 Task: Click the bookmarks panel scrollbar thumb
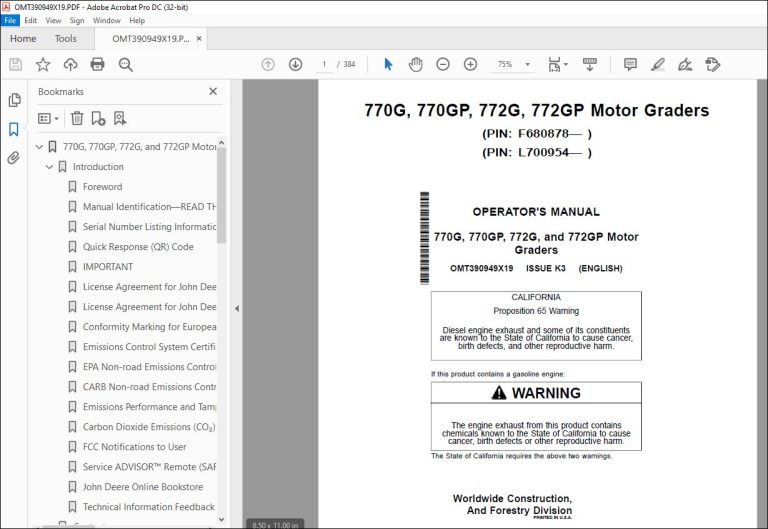point(221,195)
